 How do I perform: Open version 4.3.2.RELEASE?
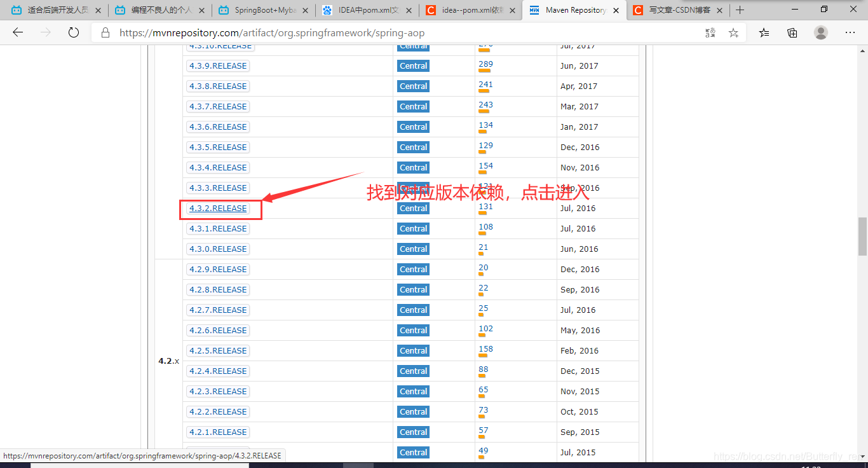218,208
